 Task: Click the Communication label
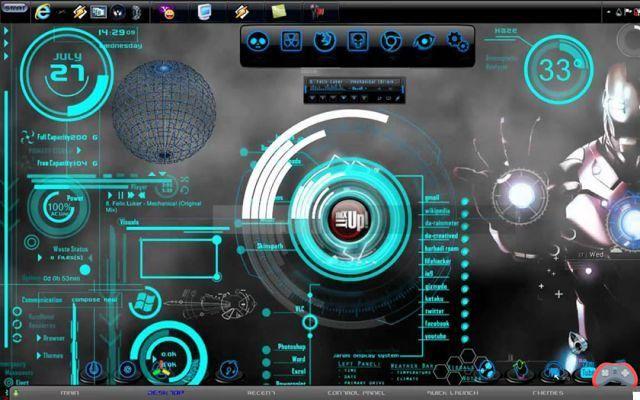[x=42, y=300]
